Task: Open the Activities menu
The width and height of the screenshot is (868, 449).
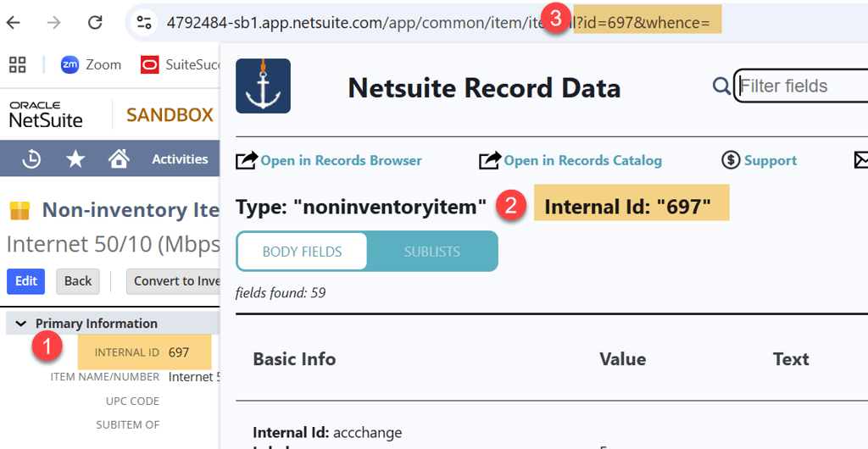Action: click(180, 159)
